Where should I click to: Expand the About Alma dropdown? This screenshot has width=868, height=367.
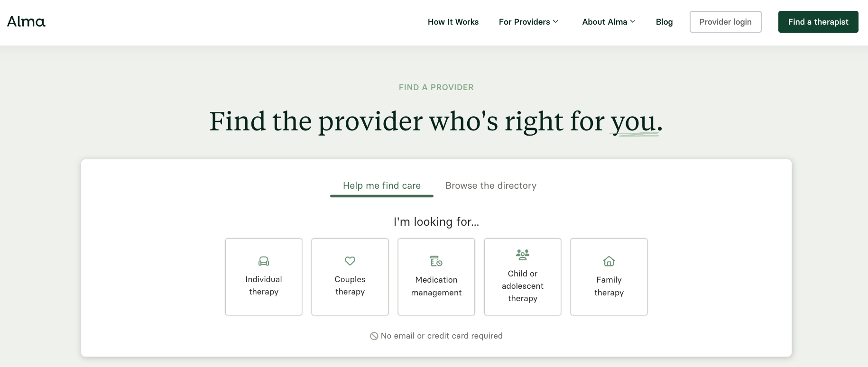click(x=609, y=22)
